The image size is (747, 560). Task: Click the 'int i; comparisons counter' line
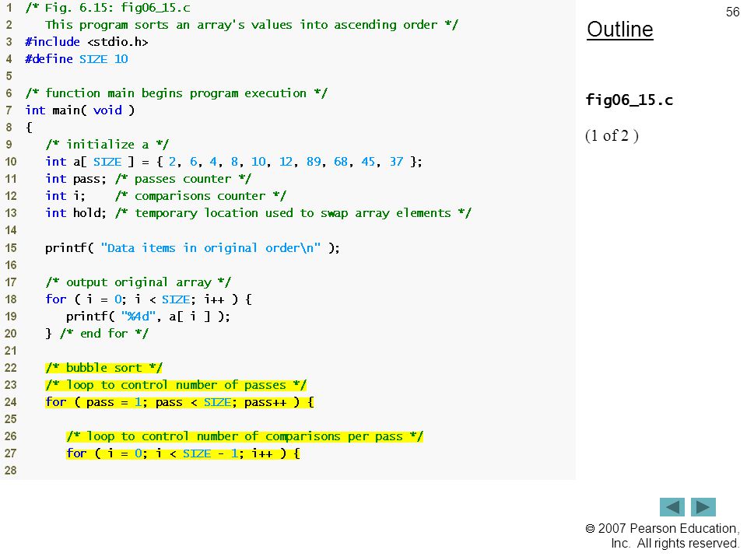pos(166,196)
